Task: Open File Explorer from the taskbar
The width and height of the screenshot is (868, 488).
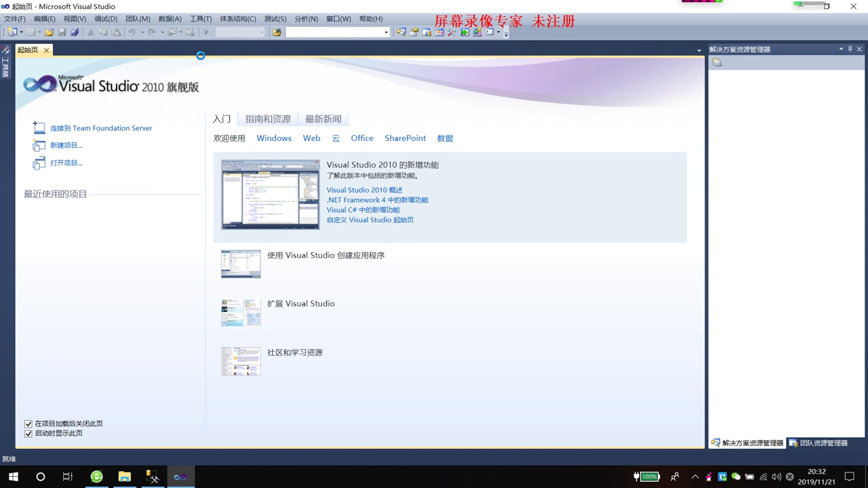Action: tap(125, 476)
